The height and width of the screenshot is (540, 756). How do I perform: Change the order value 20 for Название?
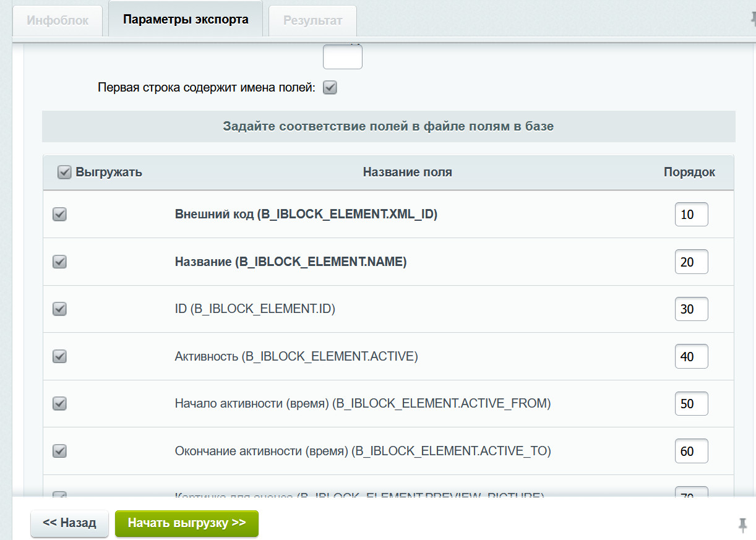691,262
